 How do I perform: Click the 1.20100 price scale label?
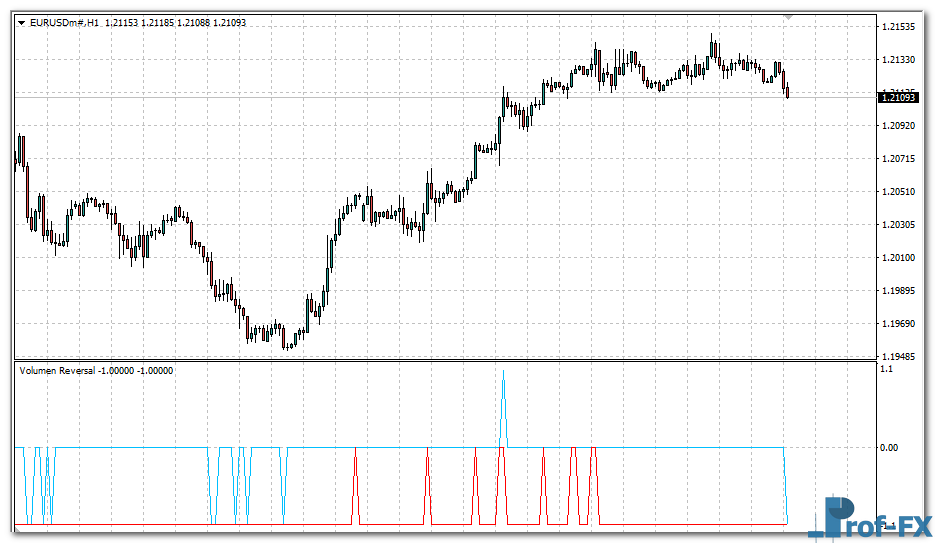click(x=896, y=258)
